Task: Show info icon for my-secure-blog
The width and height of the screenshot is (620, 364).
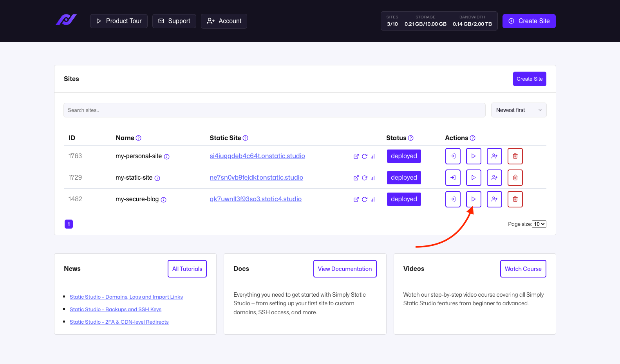Action: coord(164,200)
